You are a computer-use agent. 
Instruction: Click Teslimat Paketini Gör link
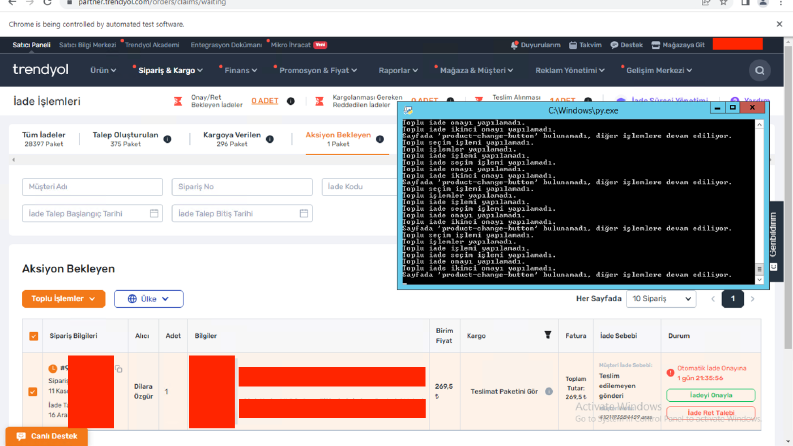(x=504, y=391)
